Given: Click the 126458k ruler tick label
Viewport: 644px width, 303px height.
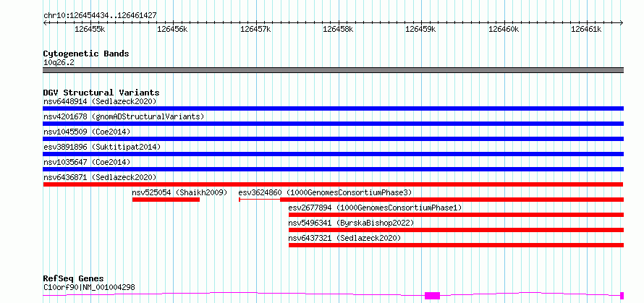Looking at the screenshot, I should click(x=339, y=29).
